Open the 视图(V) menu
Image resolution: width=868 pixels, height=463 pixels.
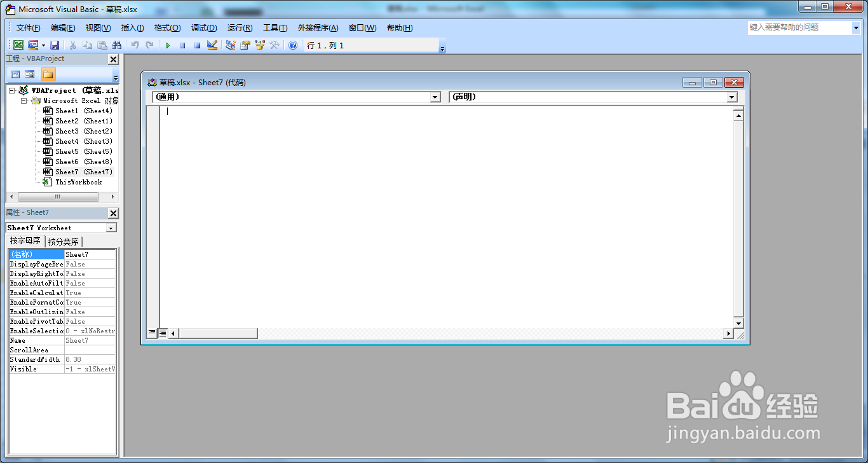[98, 28]
